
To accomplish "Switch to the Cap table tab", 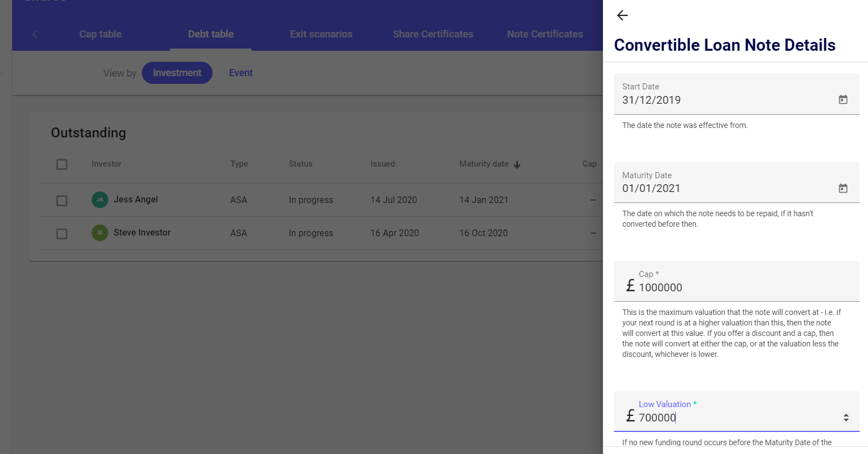I will 100,34.
